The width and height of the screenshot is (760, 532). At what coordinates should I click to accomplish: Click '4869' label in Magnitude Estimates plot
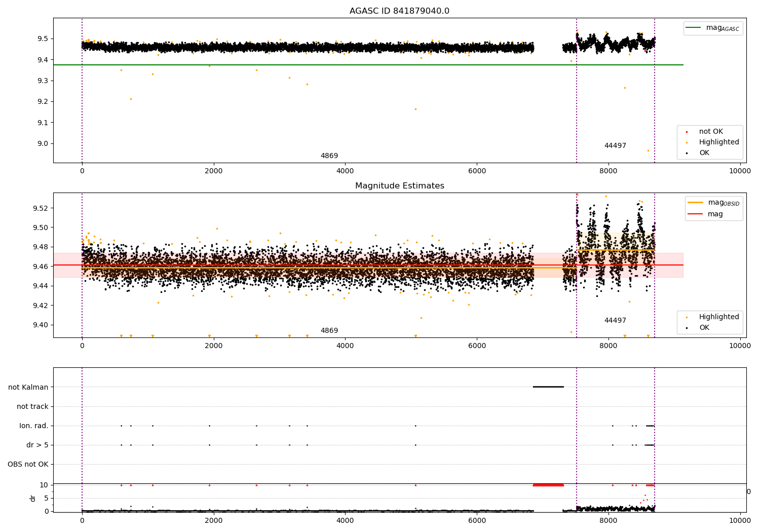point(329,331)
